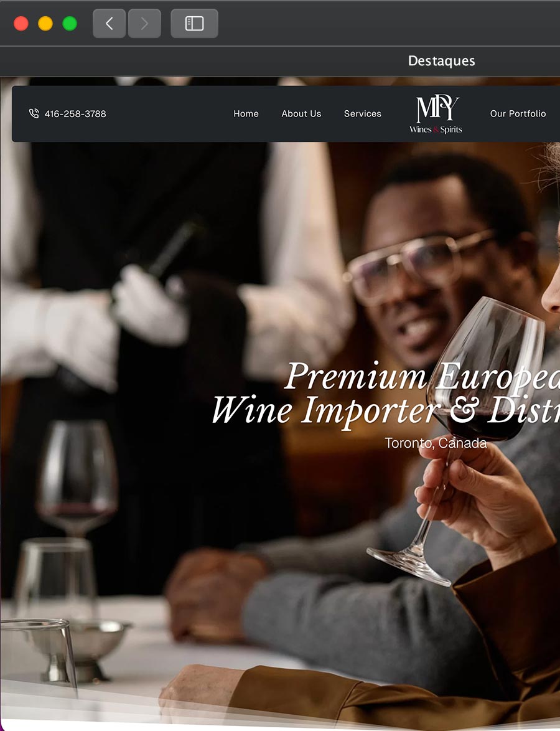Minimize the window with the yellow button
Image resolution: width=560 pixels, height=731 pixels.
[45, 23]
